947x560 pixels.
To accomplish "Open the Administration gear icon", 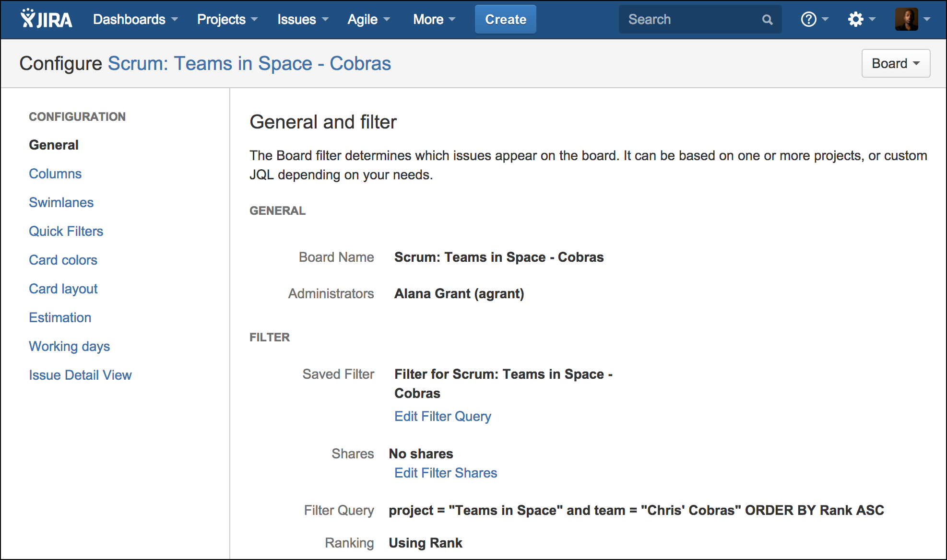I will click(x=856, y=19).
